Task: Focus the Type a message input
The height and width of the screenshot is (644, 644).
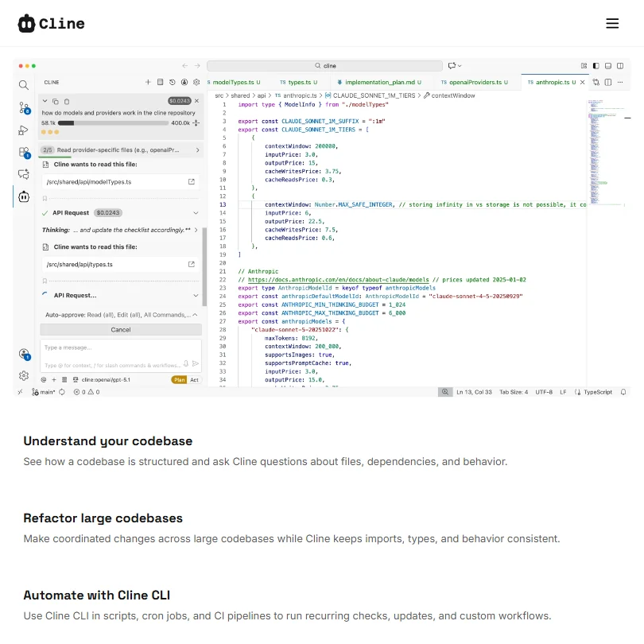Action: pyautogui.click(x=121, y=355)
